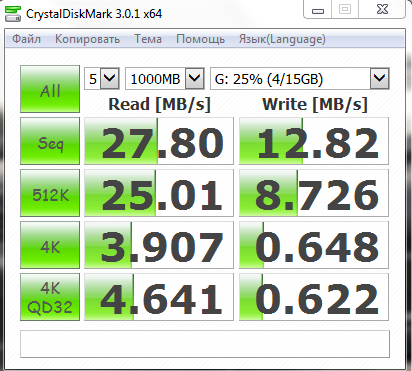412x371 pixels.
Task: Click the 4K read result 3.907
Action: [159, 245]
